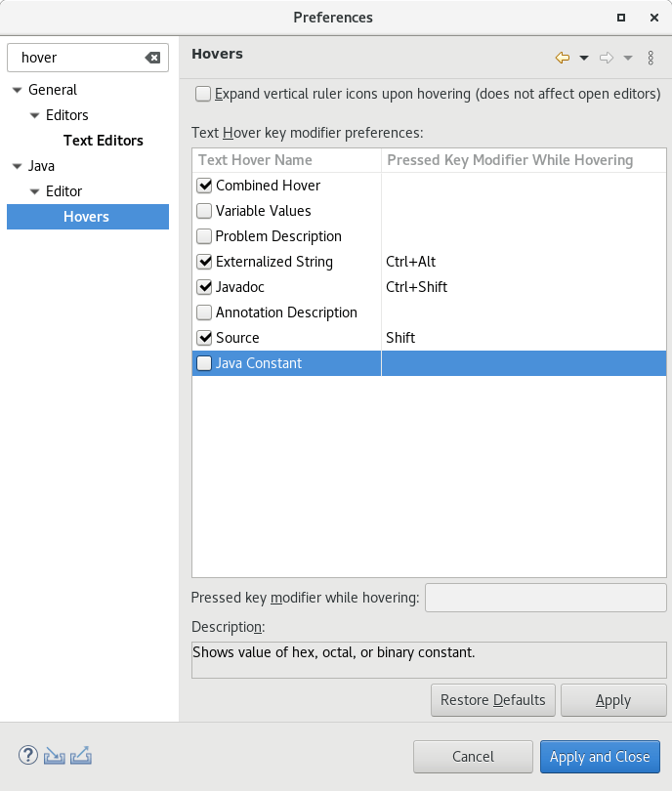This screenshot has width=672, height=791.
Task: Maximize the Preferences dialog
Action: pos(621,18)
